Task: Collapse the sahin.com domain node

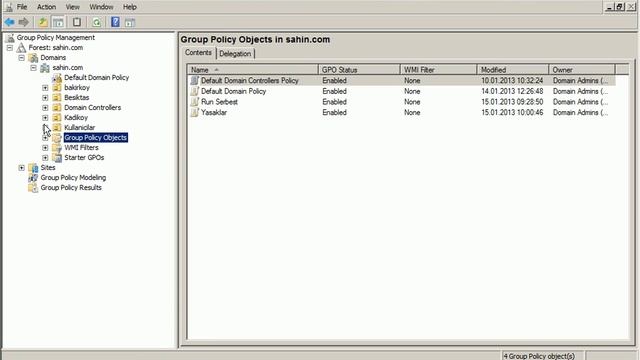Action: click(33, 68)
